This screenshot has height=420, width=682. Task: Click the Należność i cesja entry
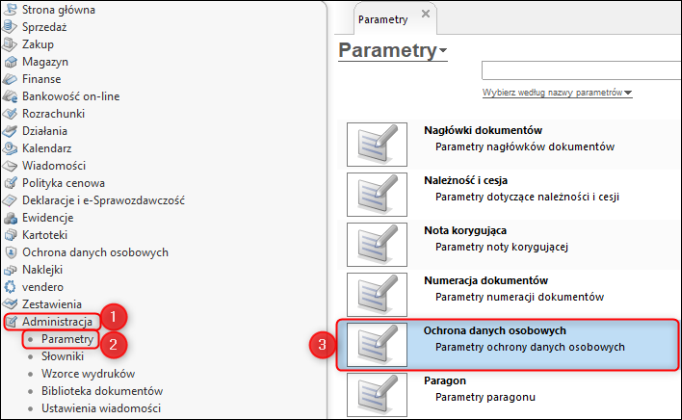[x=466, y=180]
